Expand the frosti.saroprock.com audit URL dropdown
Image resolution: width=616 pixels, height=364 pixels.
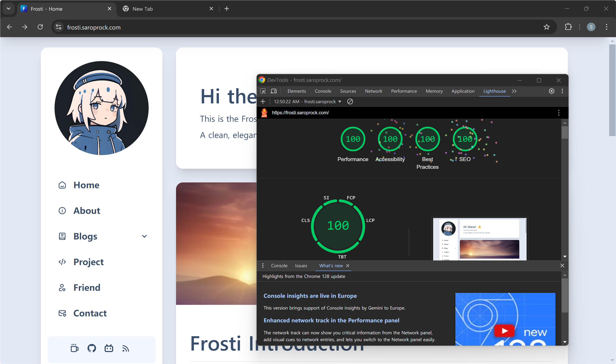tap(340, 101)
